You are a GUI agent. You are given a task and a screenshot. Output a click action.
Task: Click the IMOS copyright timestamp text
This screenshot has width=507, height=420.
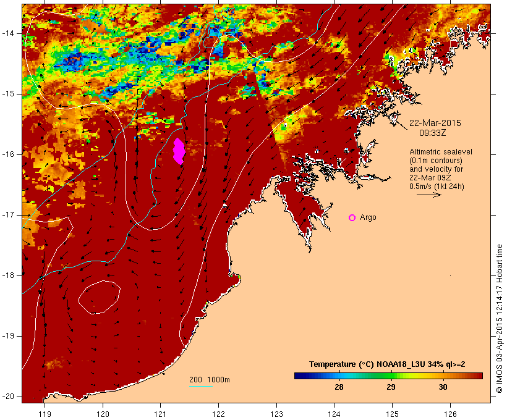(x=499, y=319)
